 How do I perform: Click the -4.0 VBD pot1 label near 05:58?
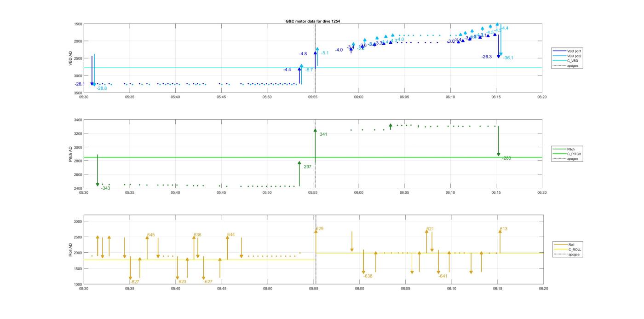pyautogui.click(x=339, y=50)
